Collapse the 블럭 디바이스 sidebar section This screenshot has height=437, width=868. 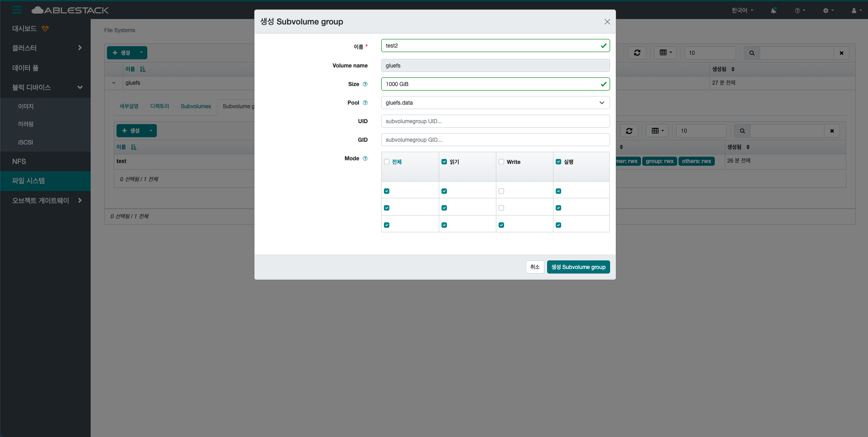click(80, 87)
